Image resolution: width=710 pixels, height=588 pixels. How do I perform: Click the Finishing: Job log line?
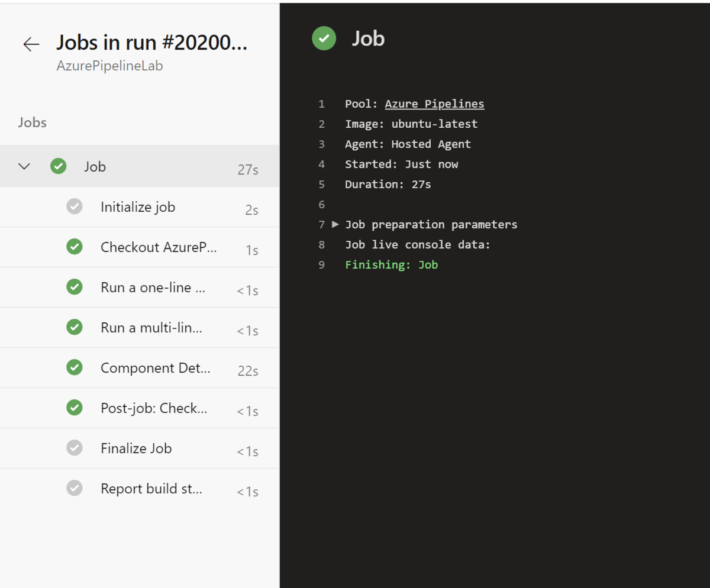click(x=391, y=265)
